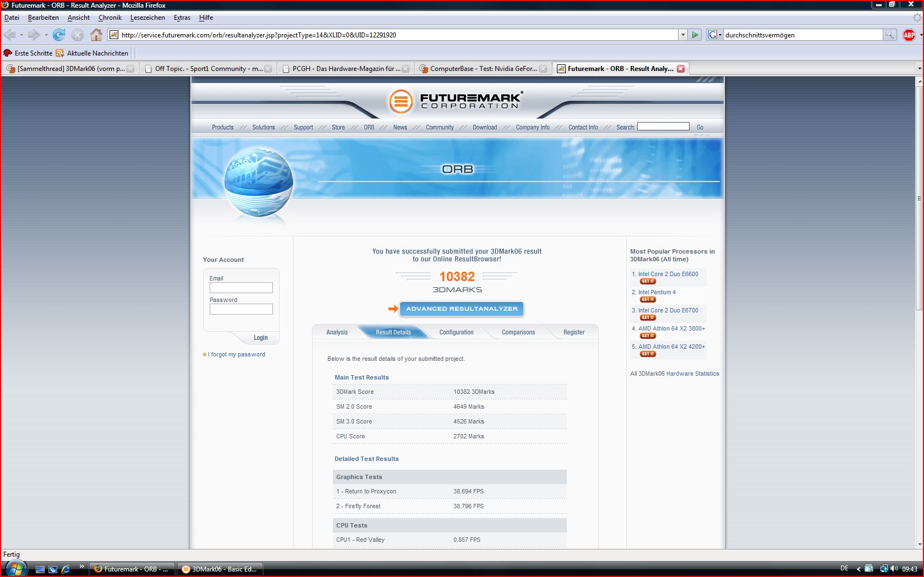Click GET IT under Intel Core 2 Duo E6700
Screen dimensions: 924x577
(648, 317)
